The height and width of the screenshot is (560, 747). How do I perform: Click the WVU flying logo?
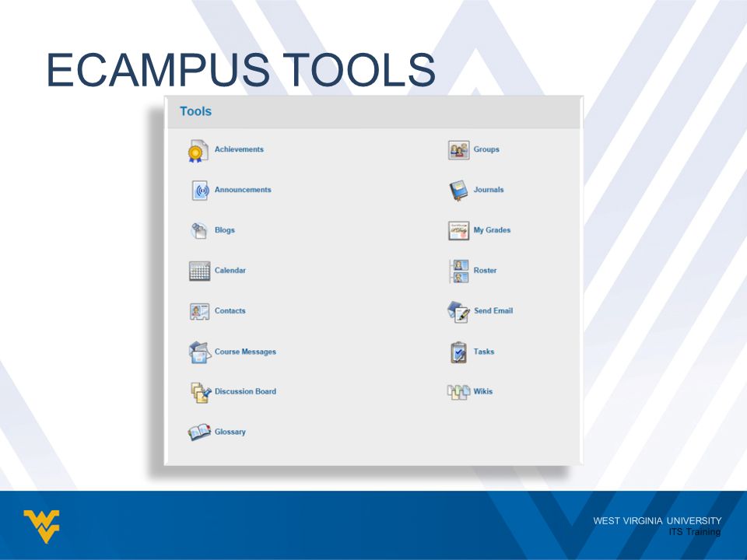[42, 527]
